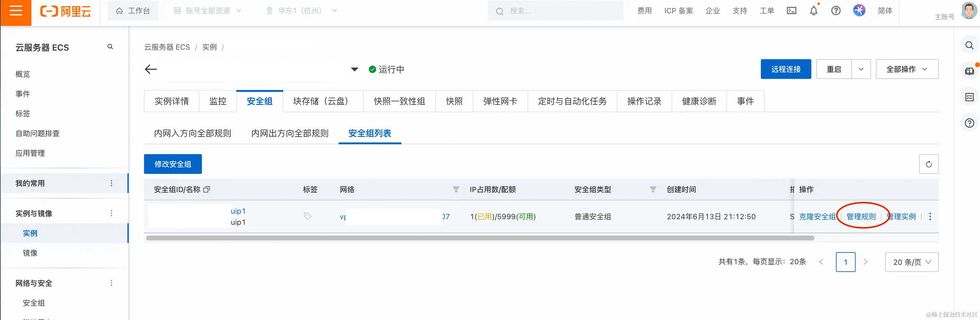Open the right sidebar search icon

(x=969, y=45)
